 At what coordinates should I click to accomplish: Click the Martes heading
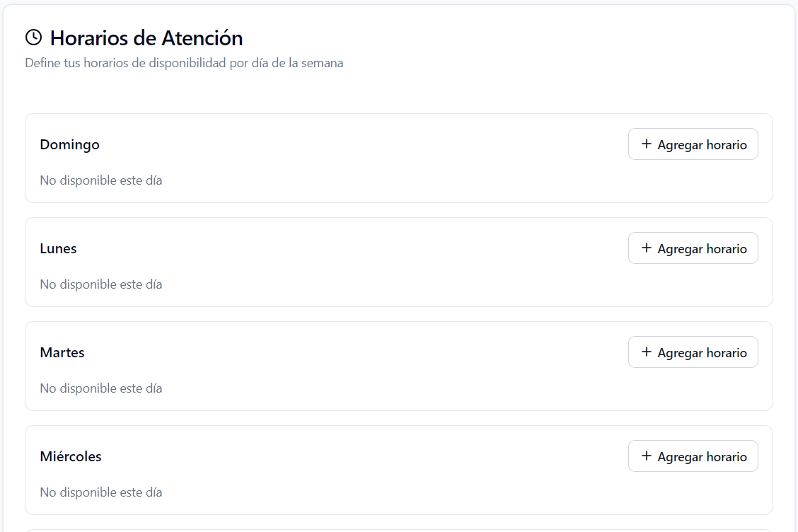62,352
